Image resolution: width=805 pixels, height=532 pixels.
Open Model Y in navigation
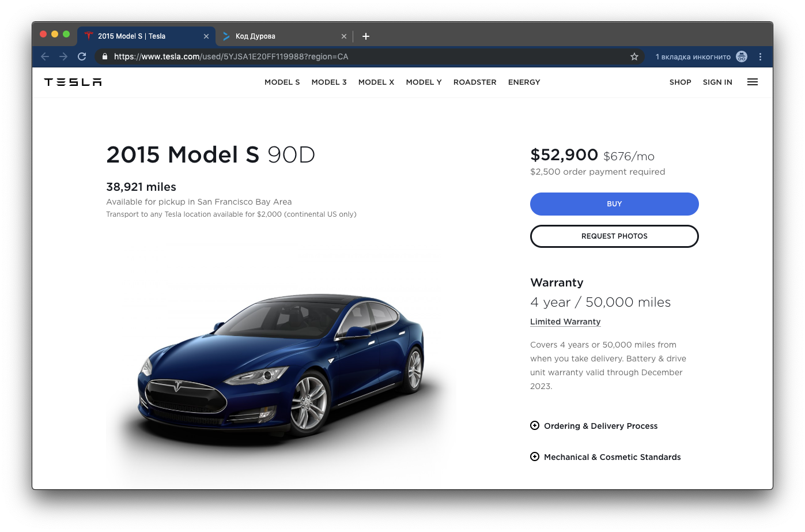click(424, 82)
